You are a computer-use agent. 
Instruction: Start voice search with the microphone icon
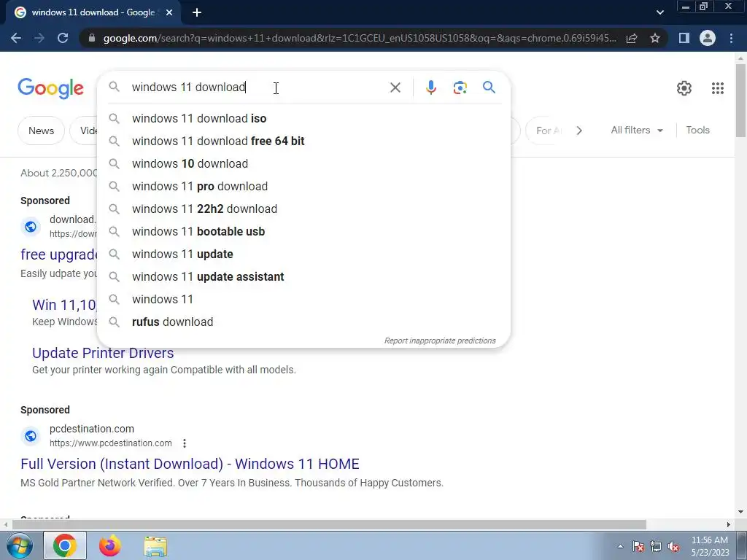(x=430, y=87)
